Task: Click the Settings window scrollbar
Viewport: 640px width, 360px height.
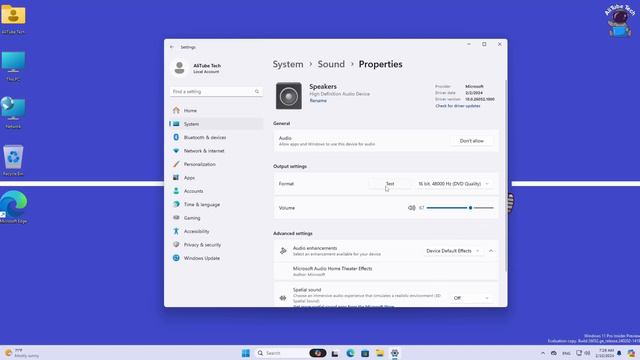Action: point(506,176)
